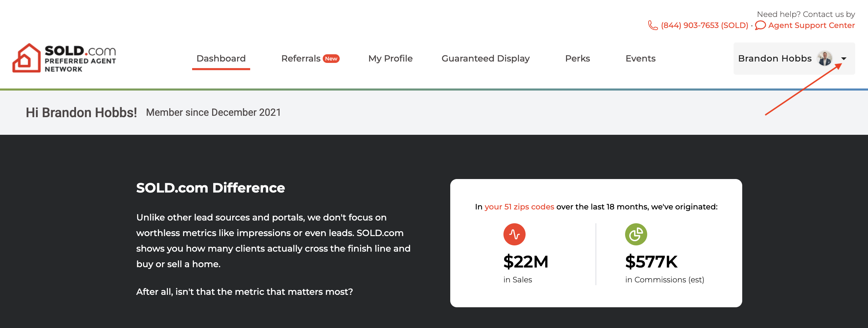Navigate to Perks

pos(577,58)
